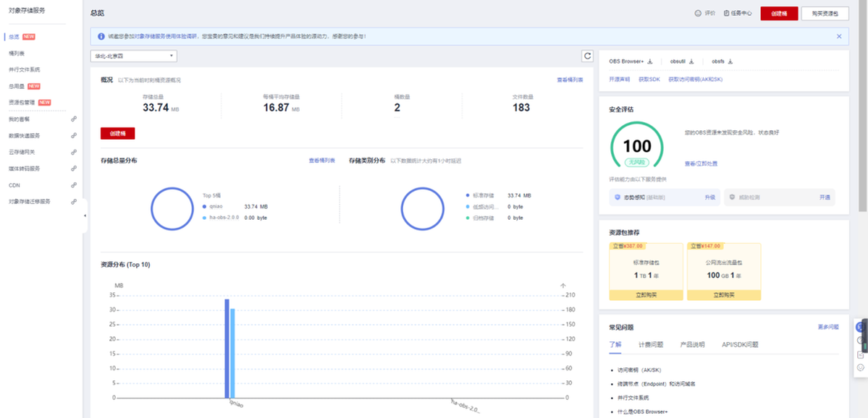Click 查看桶列表 link beside 存储总量分布
Screen dimensions: 868x418
pos(321,161)
